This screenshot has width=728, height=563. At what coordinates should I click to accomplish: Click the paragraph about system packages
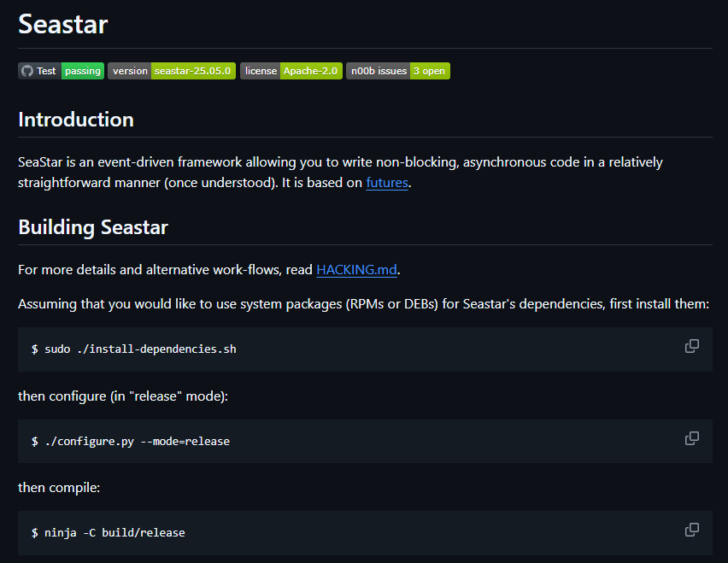pos(363,305)
